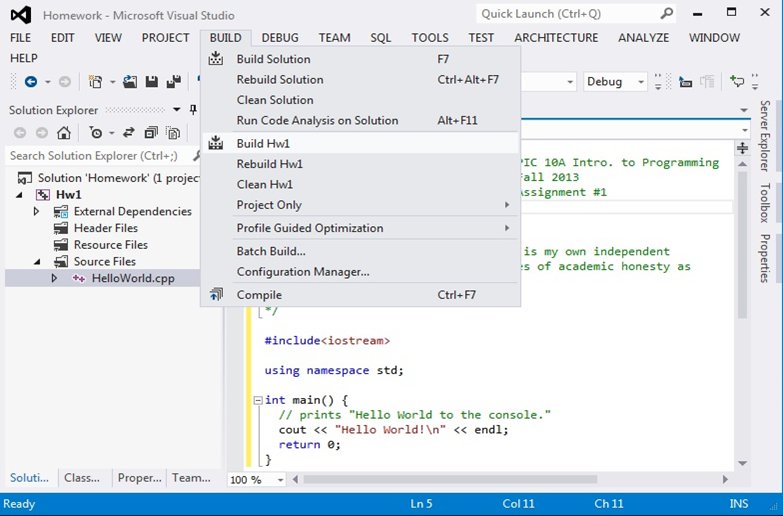Click the Quick Launch magnifier icon
The image size is (783, 516).
tap(667, 13)
